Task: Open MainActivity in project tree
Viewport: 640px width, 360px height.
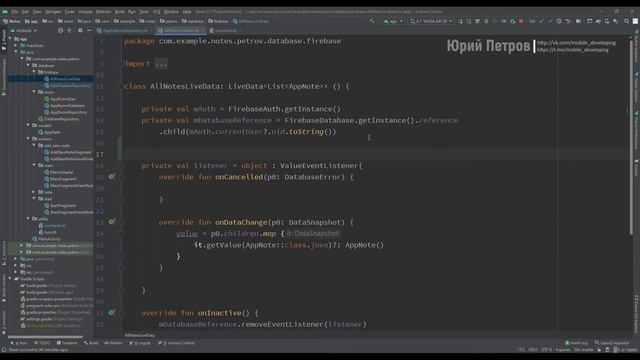Action: (47, 239)
